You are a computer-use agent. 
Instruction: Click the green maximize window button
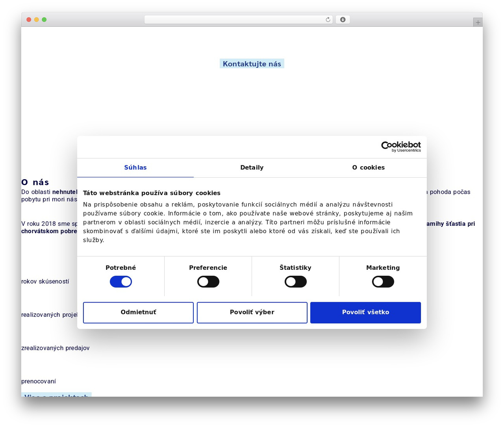point(44,20)
